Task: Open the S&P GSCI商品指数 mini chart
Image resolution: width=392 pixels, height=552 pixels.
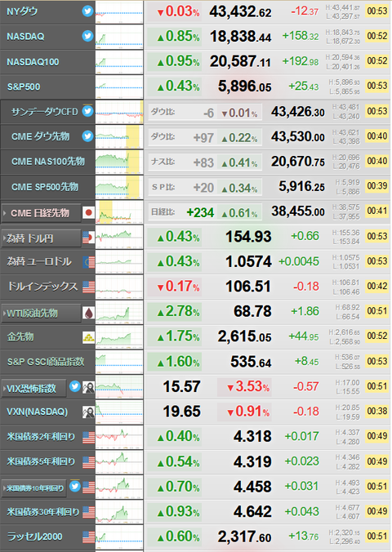Action: [119, 362]
